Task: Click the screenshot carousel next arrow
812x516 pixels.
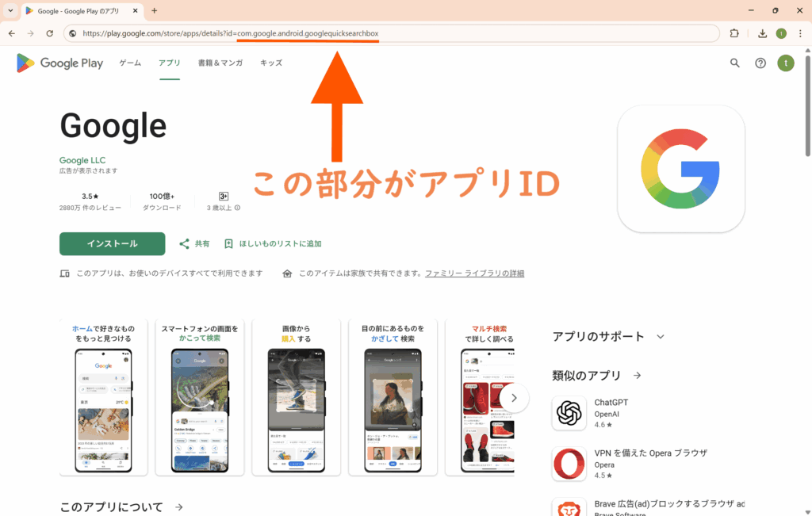Action: coord(514,398)
